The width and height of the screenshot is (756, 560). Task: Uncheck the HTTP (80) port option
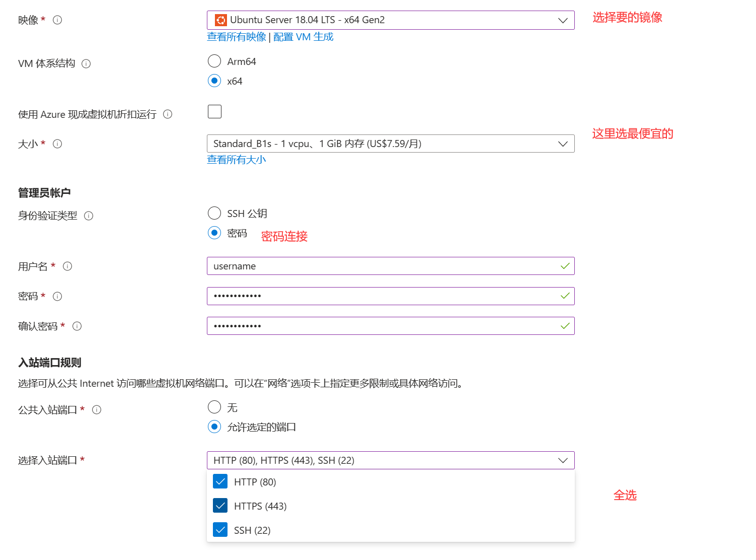pos(220,481)
